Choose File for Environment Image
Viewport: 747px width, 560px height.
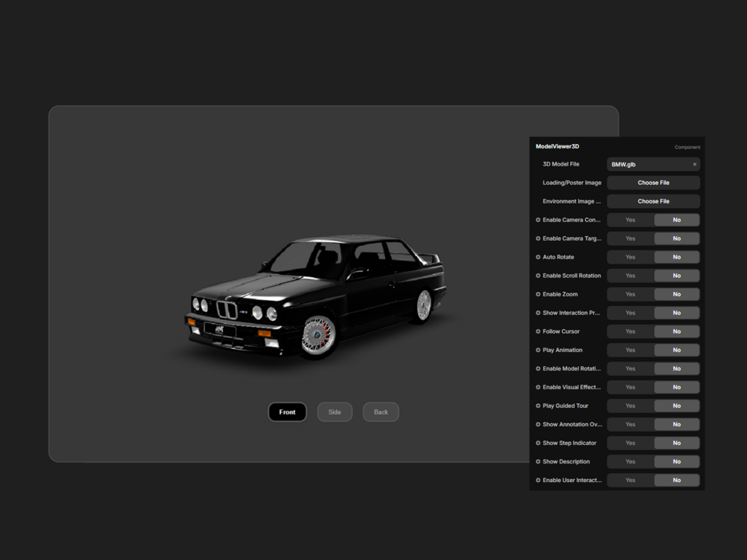(653, 201)
